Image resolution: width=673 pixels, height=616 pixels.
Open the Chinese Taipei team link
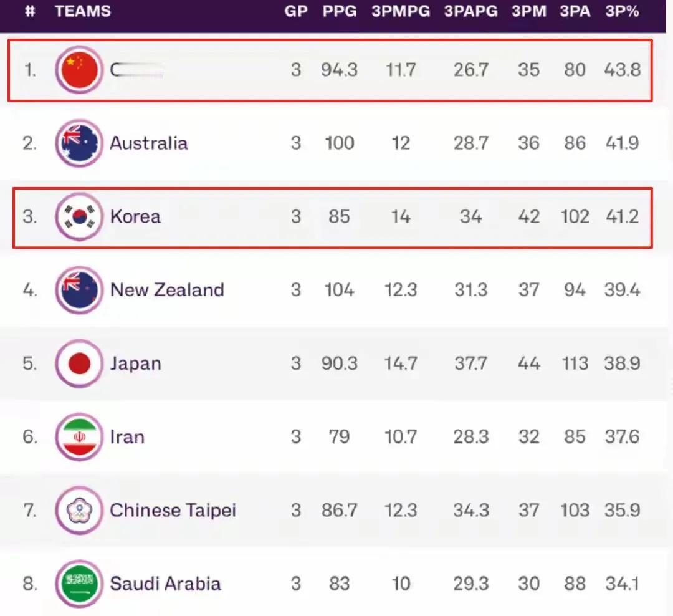click(x=173, y=511)
